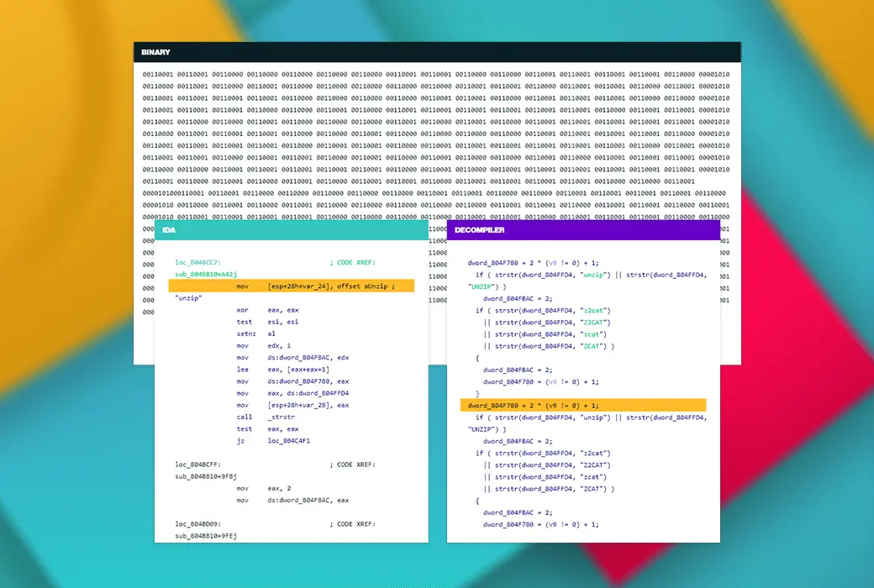
Task: Click the BINARY panel header
Action: tap(437, 52)
